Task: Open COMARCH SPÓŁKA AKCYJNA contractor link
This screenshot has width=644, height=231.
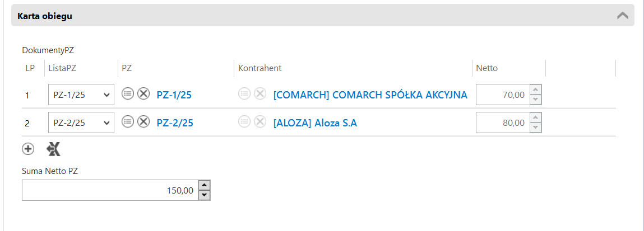Action: (370, 95)
